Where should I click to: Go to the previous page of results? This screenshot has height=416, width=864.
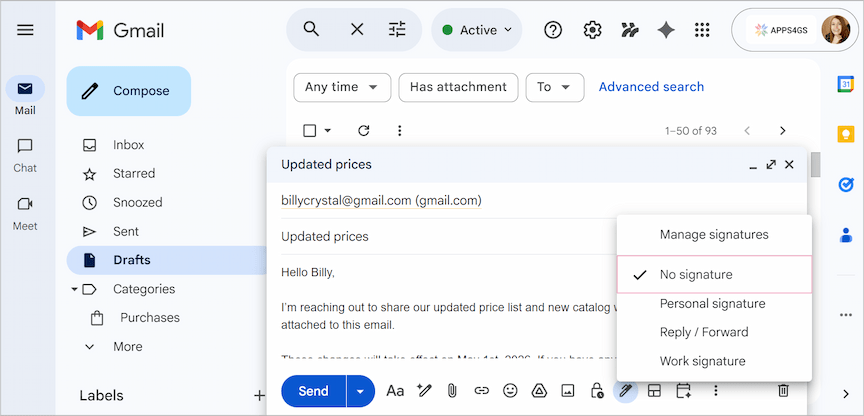[747, 131]
